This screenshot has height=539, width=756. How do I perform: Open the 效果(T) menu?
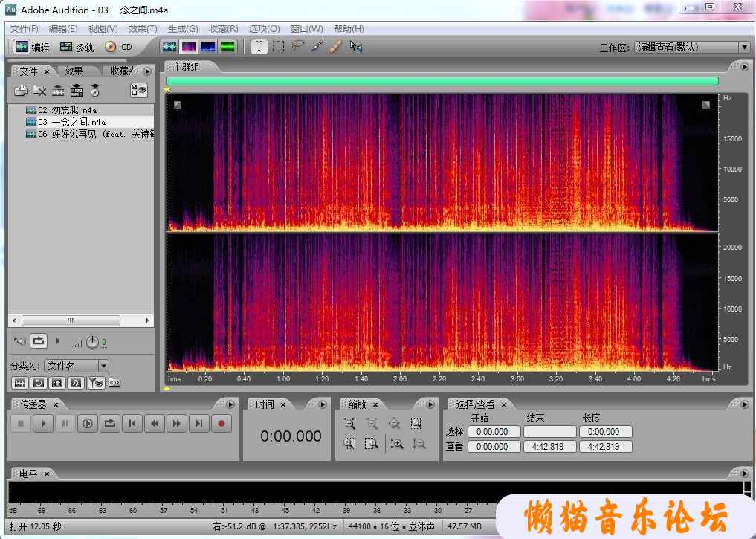(x=143, y=29)
